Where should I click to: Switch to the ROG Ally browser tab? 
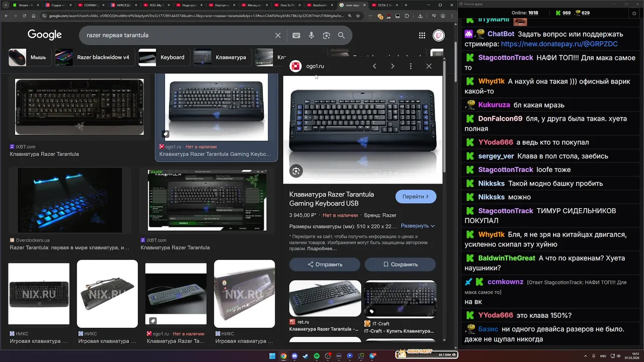pyautogui.click(x=156, y=5)
